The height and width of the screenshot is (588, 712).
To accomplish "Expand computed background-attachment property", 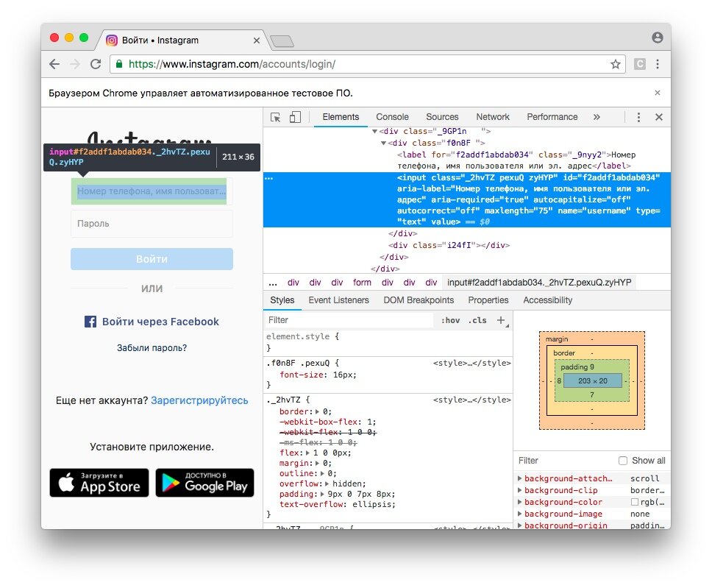I will (519, 478).
